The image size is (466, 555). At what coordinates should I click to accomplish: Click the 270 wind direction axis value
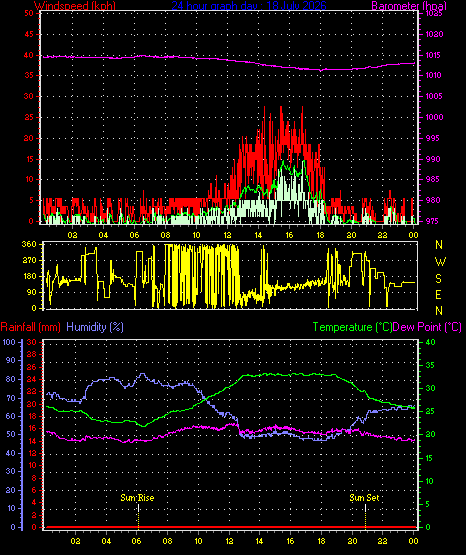tap(29, 261)
